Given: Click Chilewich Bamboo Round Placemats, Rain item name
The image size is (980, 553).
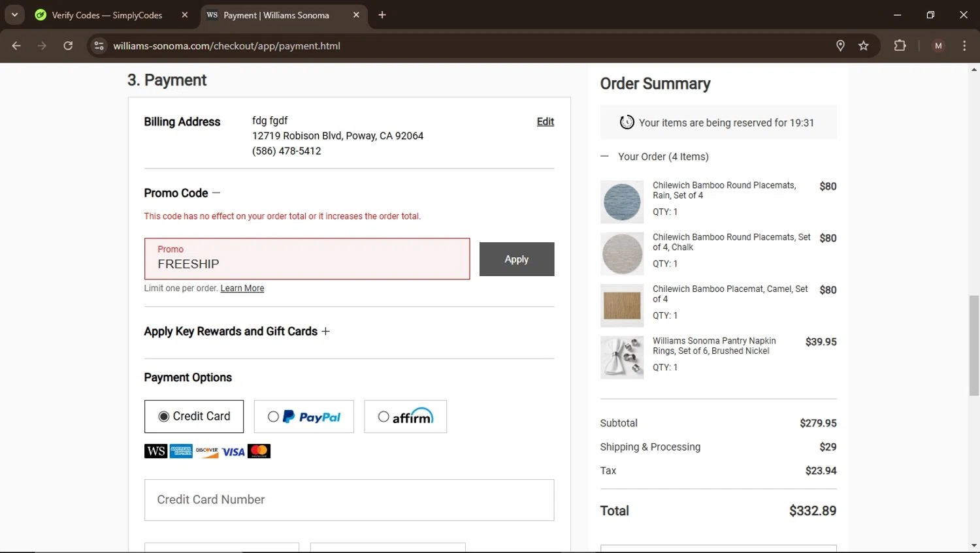Looking at the screenshot, I should tap(724, 190).
